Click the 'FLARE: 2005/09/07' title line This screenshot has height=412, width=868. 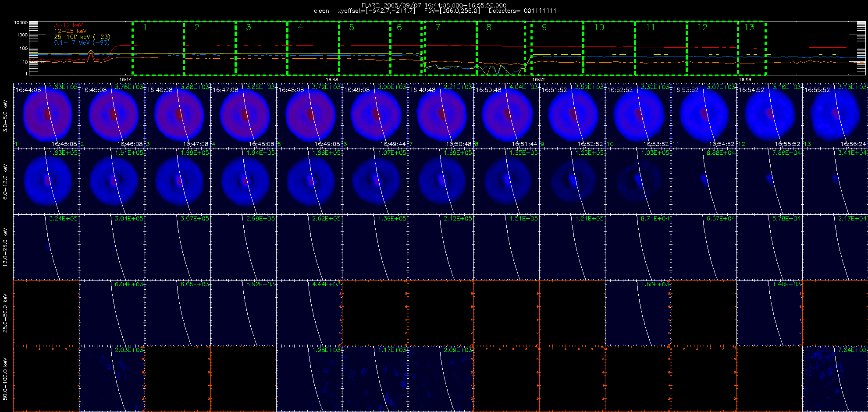click(434, 5)
